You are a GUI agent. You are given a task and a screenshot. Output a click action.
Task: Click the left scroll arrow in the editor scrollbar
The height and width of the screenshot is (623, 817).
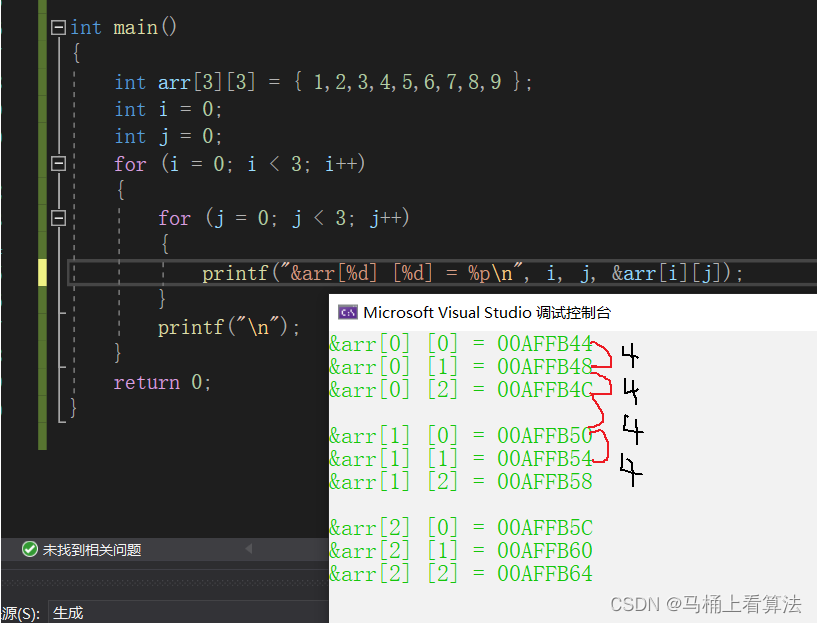click(247, 550)
